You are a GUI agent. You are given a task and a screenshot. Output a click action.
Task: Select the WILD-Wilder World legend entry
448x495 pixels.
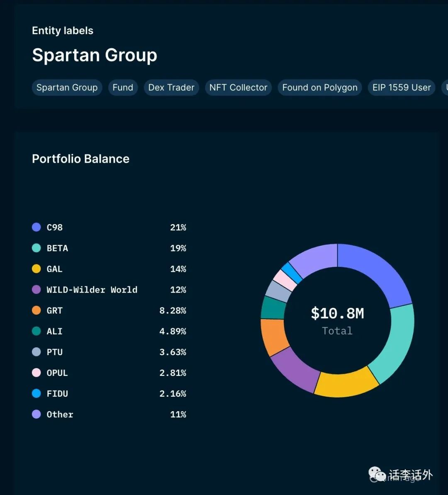tap(109, 290)
